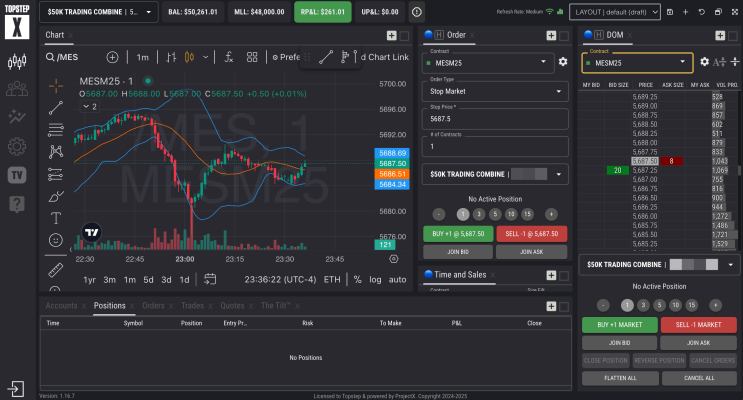Screen dimensions: 743x400
Task: Click the reset layout arrow icon
Action: click(x=702, y=12)
